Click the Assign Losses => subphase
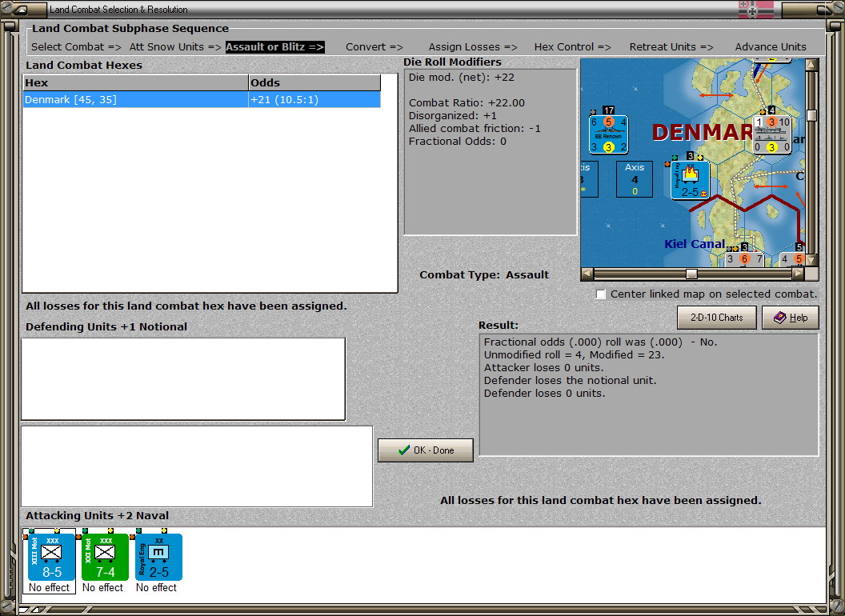This screenshot has height=616, width=845. pos(473,47)
